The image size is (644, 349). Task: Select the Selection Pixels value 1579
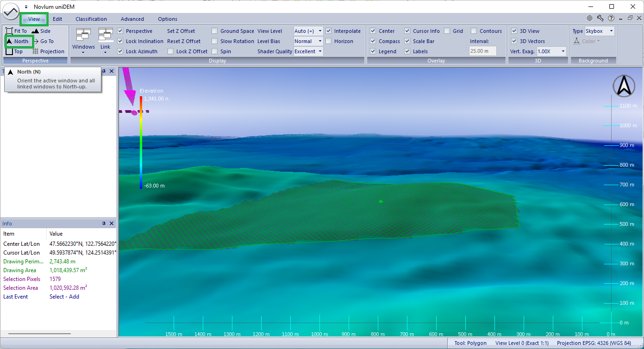click(55, 279)
